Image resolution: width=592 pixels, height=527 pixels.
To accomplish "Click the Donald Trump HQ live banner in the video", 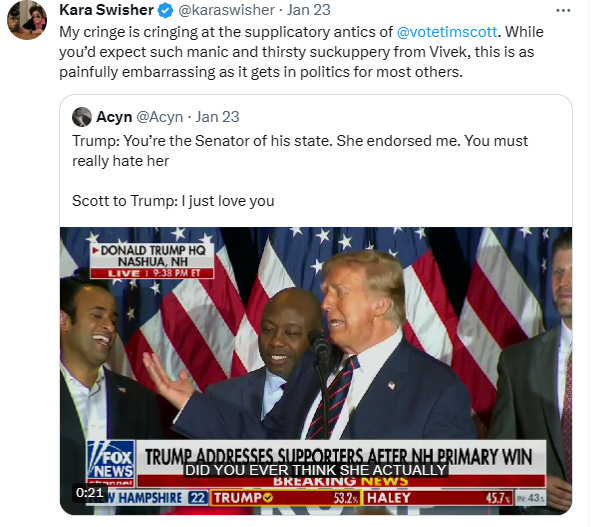I will (x=152, y=260).
